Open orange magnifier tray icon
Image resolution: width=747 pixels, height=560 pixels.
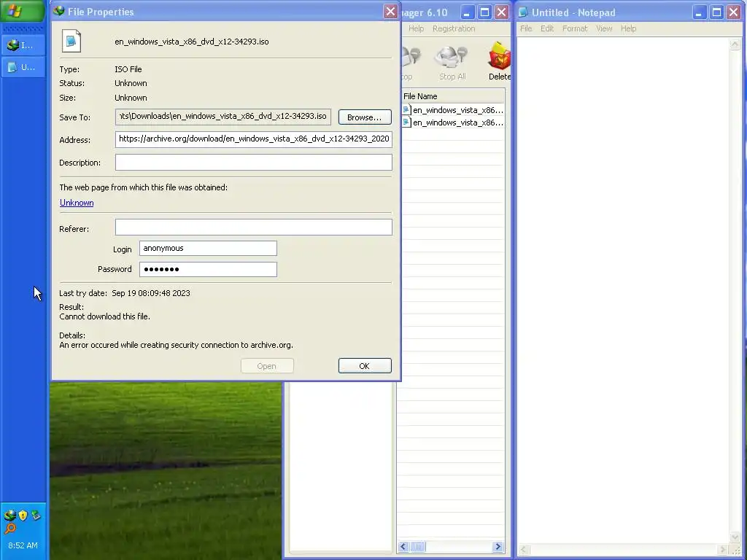10,528
